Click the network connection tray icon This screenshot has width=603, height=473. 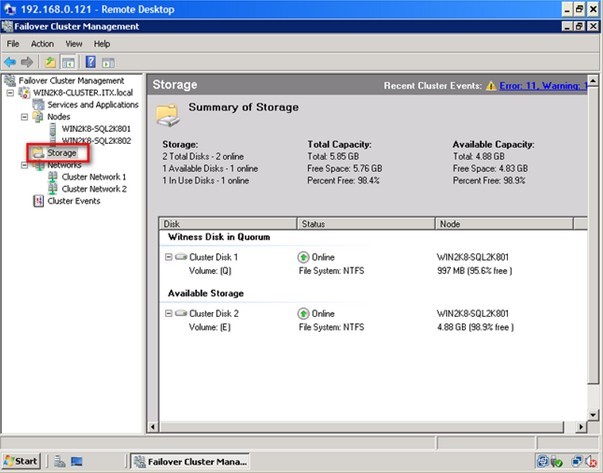[x=577, y=461]
